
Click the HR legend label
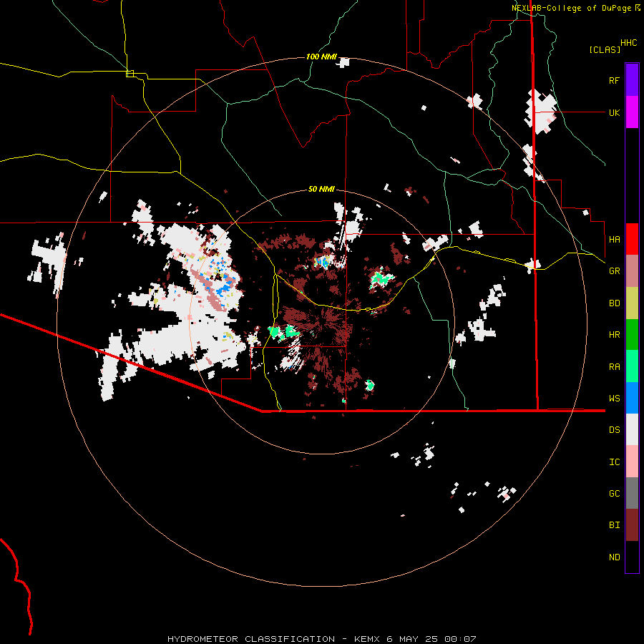614,335
